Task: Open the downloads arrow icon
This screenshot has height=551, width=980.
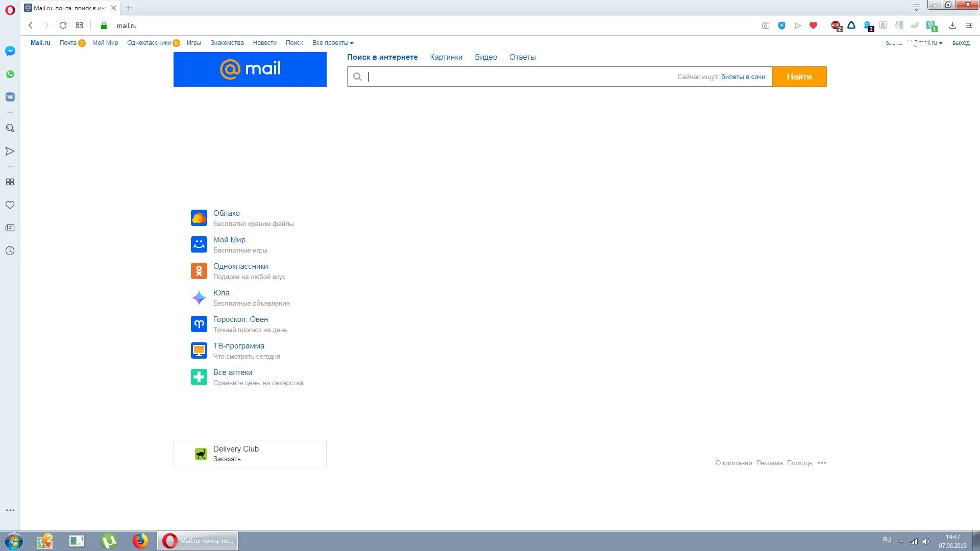Action: tap(952, 26)
